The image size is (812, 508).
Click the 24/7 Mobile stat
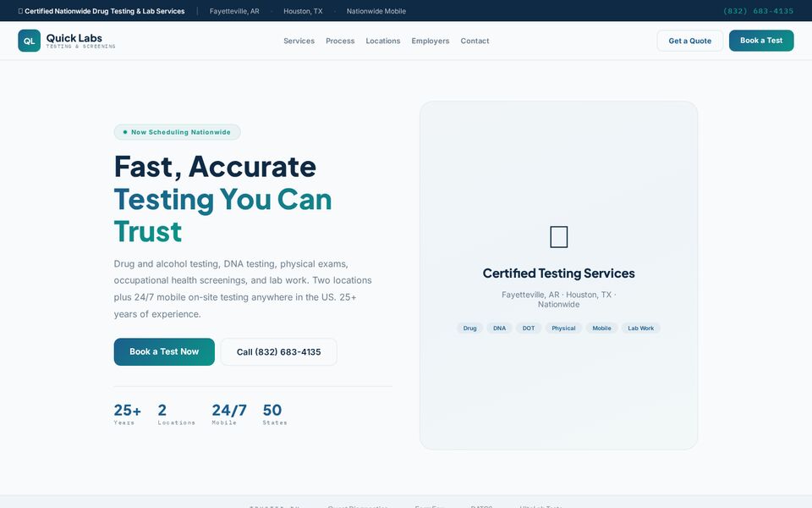(229, 414)
